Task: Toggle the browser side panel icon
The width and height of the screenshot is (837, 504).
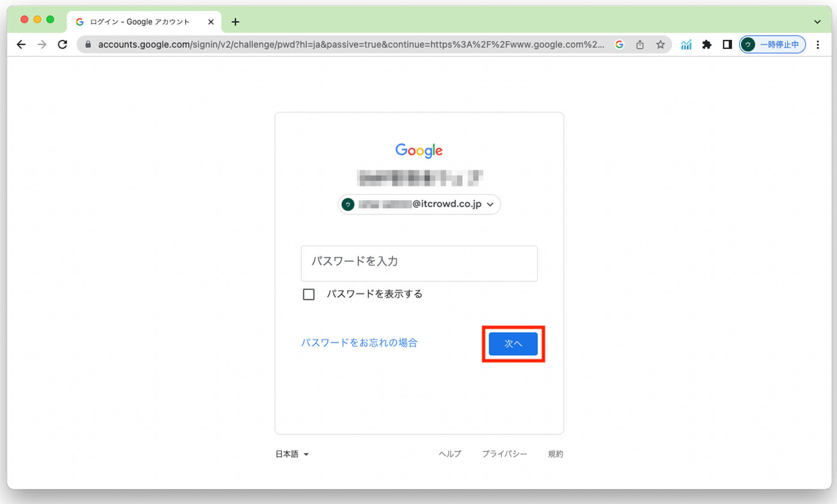Action: [x=727, y=44]
